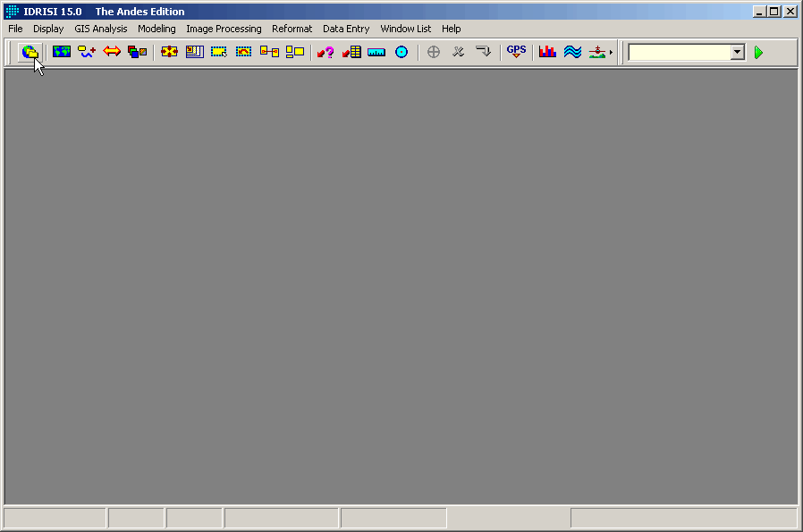Click the GPS toolbar icon
Screen dimensions: 803x532
point(516,52)
